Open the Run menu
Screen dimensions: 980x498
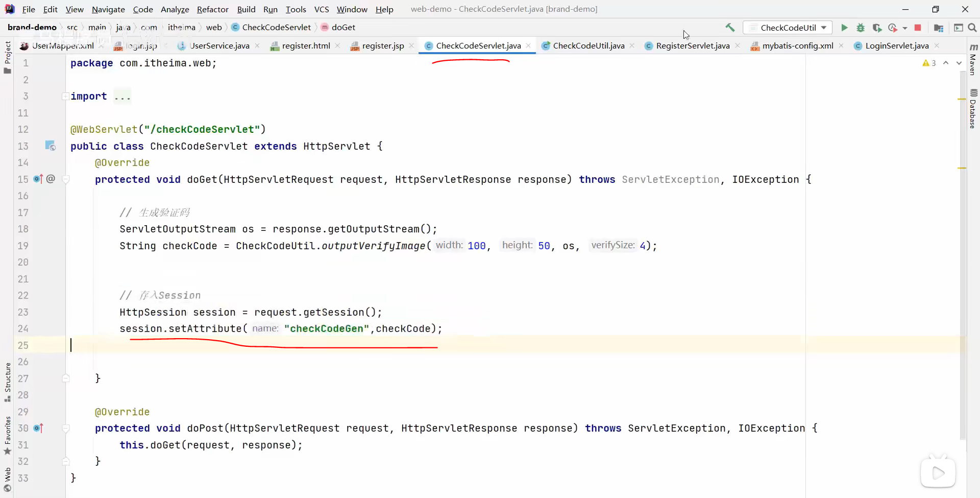(270, 9)
